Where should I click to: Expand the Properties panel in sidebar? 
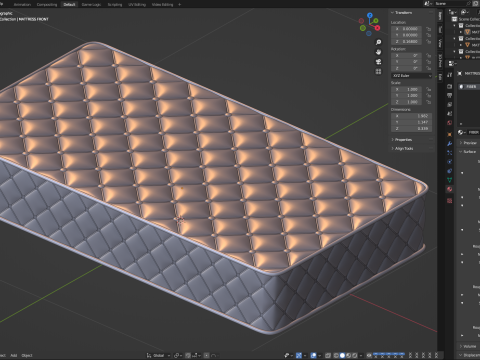(x=402, y=140)
